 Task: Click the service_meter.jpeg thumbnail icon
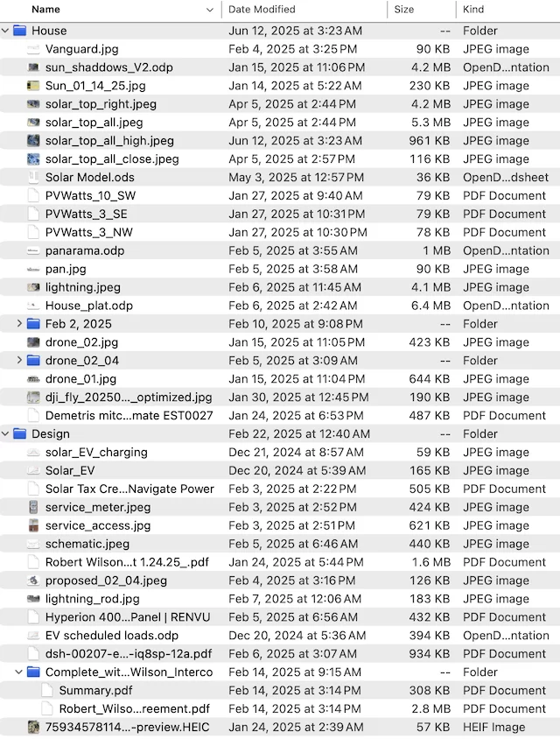(x=33, y=508)
